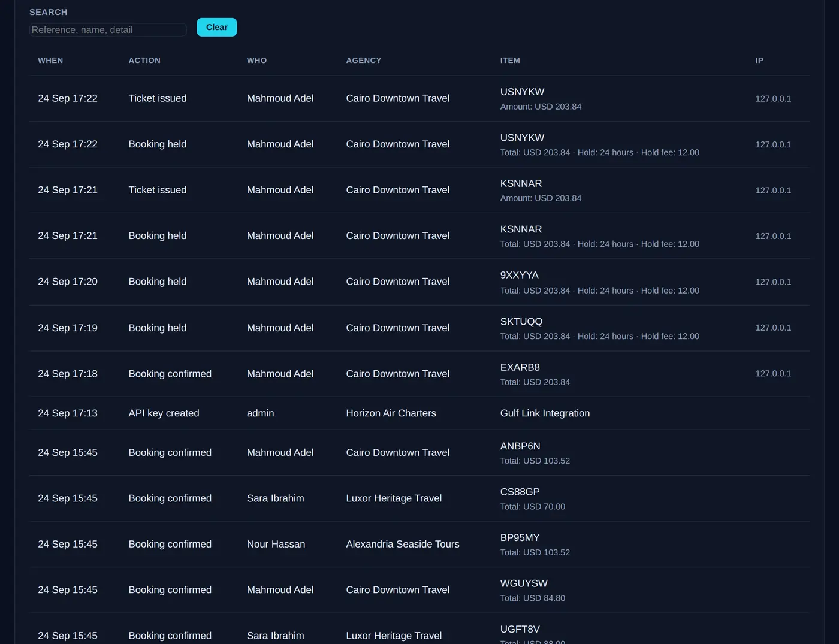Viewport: 839px width, 644px height.
Task: Click Luxor Heritage Travel in CS88GP row
Action: (x=394, y=498)
